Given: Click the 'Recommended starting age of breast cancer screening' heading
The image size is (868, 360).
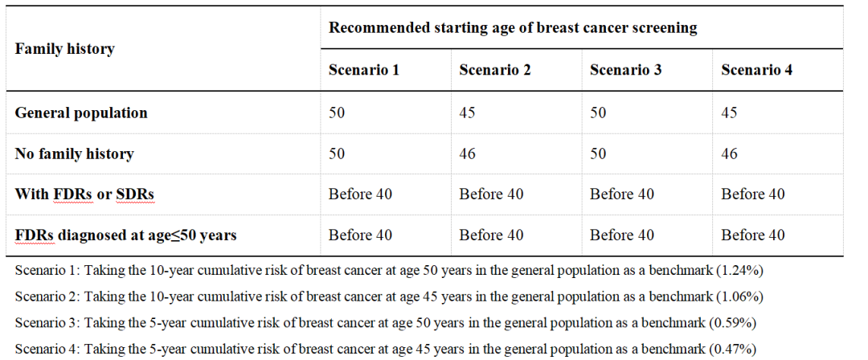Looking at the screenshot, I should point(512,28).
